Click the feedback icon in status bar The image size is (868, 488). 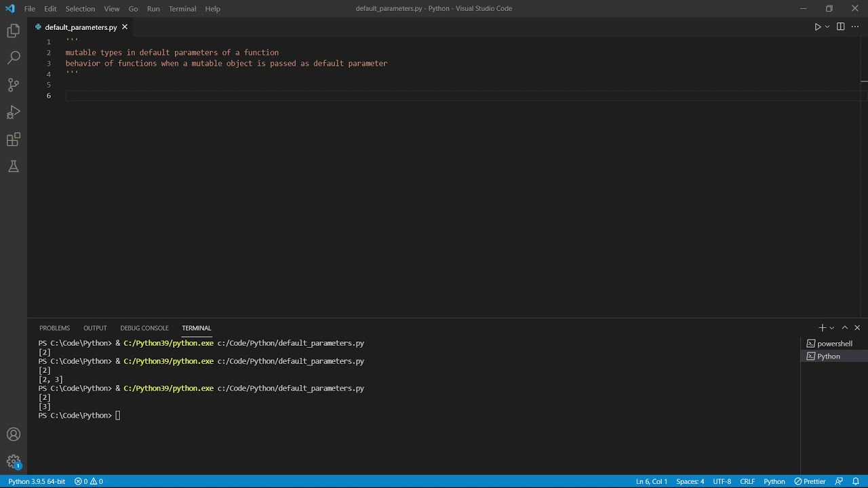click(839, 481)
